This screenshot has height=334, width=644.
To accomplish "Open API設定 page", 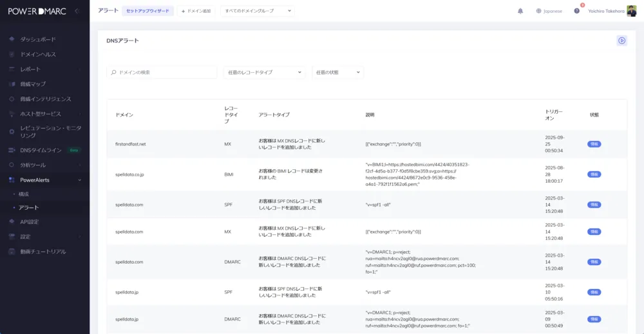I will pyautogui.click(x=29, y=222).
